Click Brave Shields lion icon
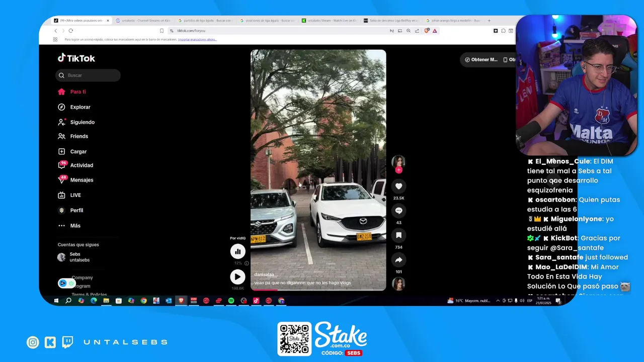Image resolution: width=644 pixels, height=362 pixels. click(x=427, y=31)
